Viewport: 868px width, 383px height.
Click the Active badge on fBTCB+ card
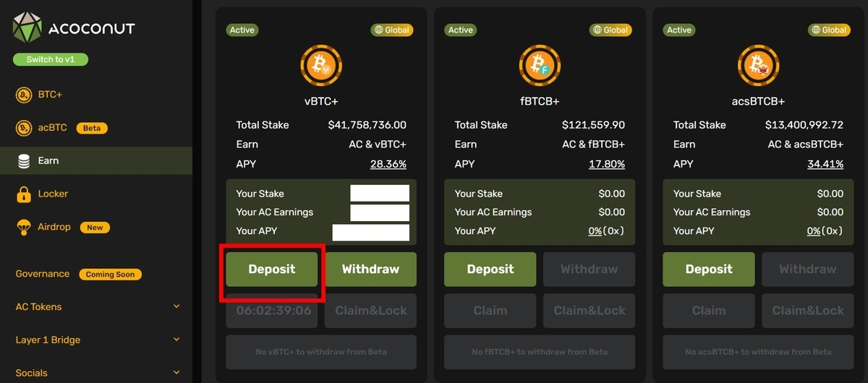[461, 30]
